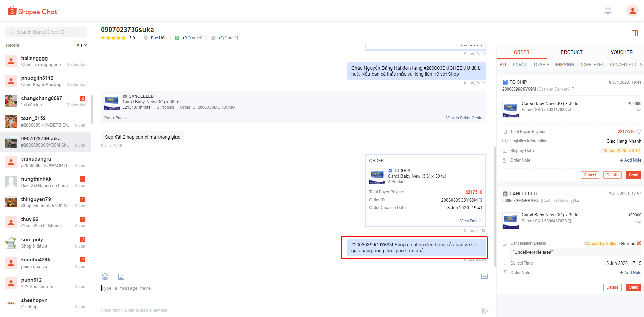
Task: Copy order ID icon beside TO SHIP order
Action: click(x=573, y=89)
